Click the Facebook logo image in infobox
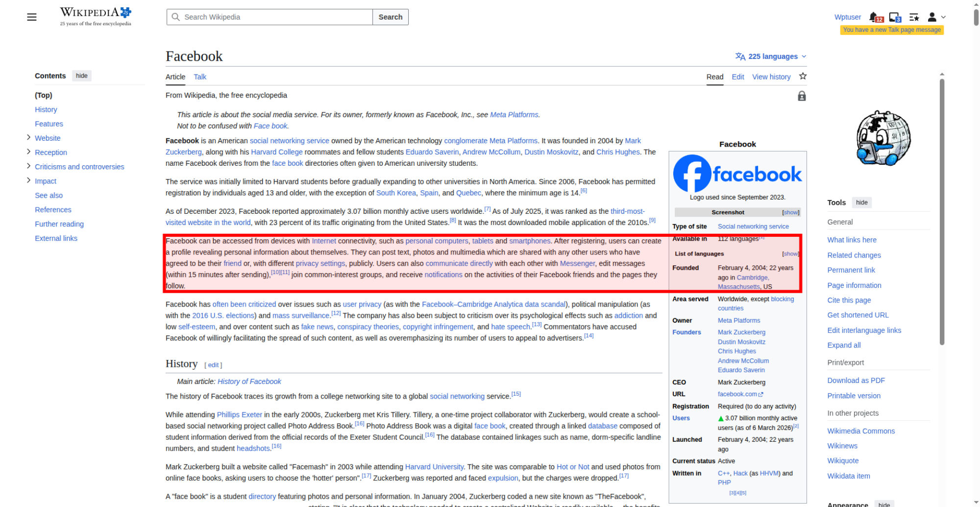The width and height of the screenshot is (980, 507). point(737,174)
